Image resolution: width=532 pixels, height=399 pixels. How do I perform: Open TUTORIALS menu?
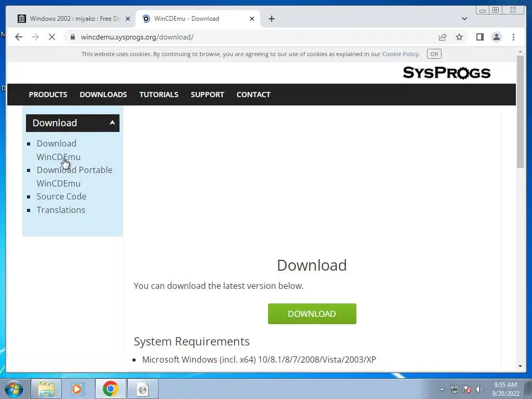point(159,95)
